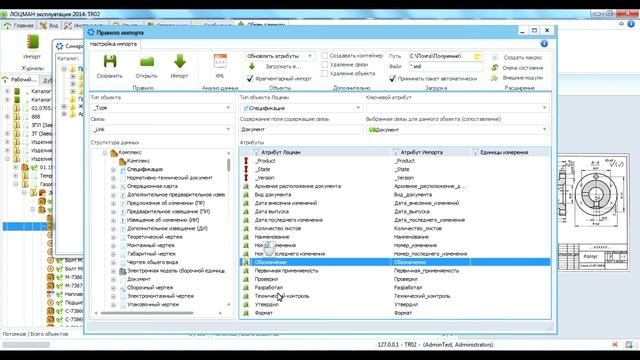The width and height of the screenshot is (640, 360).
Task: Select the Упаковочный чертеж tree item
Action: coord(153,304)
